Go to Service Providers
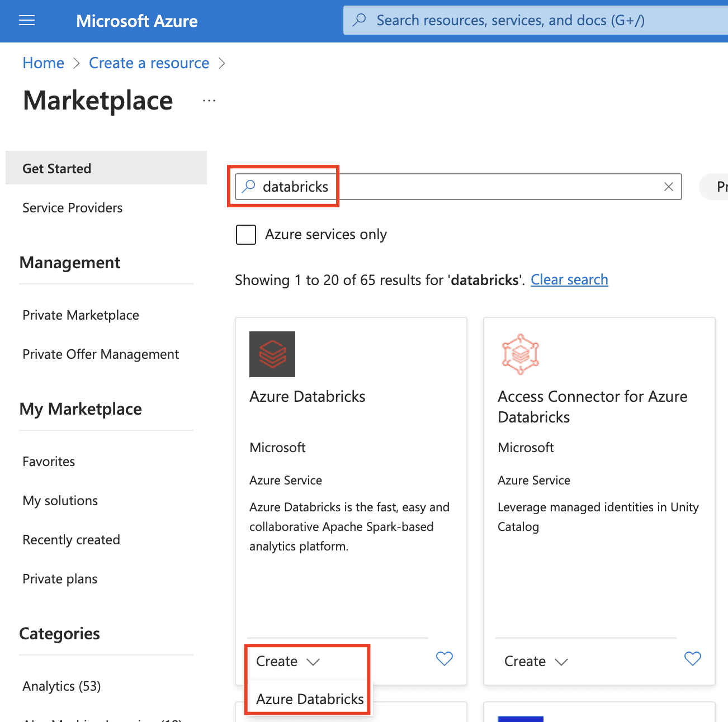Viewport: 728px width, 722px height. (x=72, y=208)
